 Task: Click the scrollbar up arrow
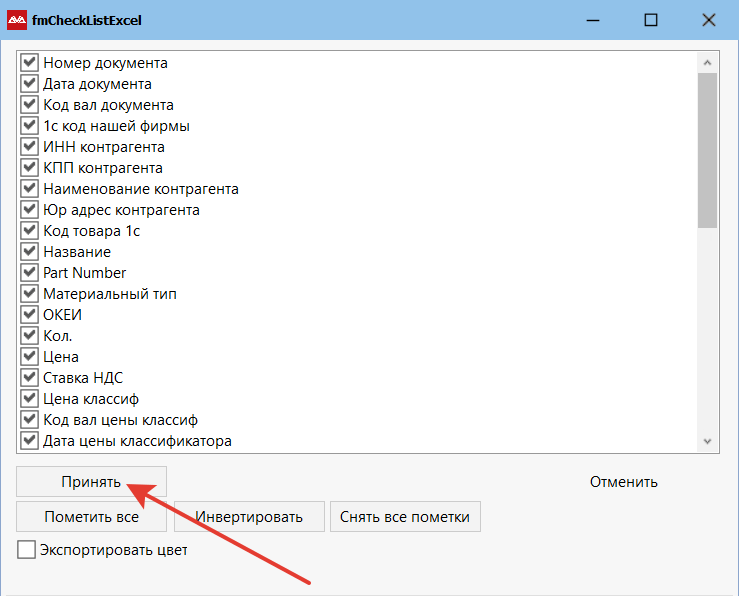[x=707, y=62]
